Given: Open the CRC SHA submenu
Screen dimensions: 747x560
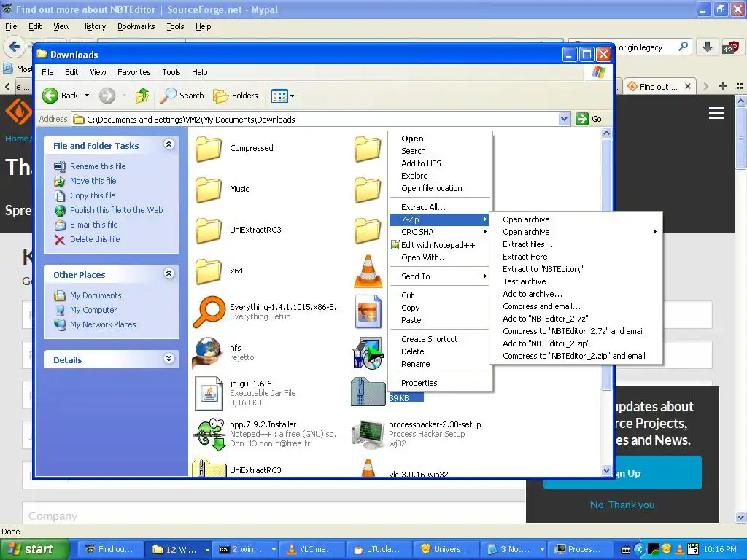Looking at the screenshot, I should coord(440,232).
